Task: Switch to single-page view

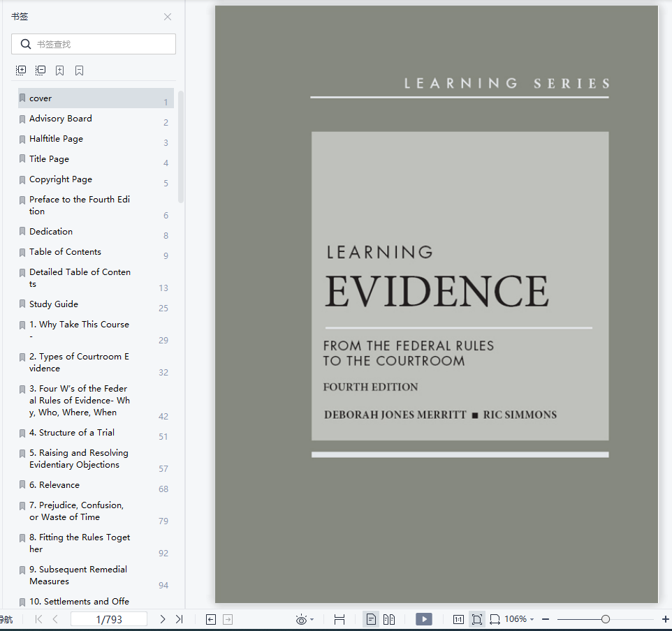Action: tap(371, 619)
